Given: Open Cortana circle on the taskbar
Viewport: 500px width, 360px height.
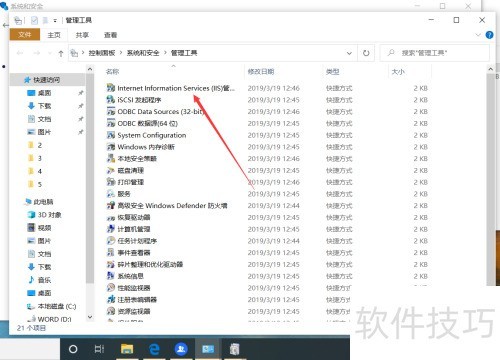Looking at the screenshot, I should pyautogui.click(x=73, y=349).
